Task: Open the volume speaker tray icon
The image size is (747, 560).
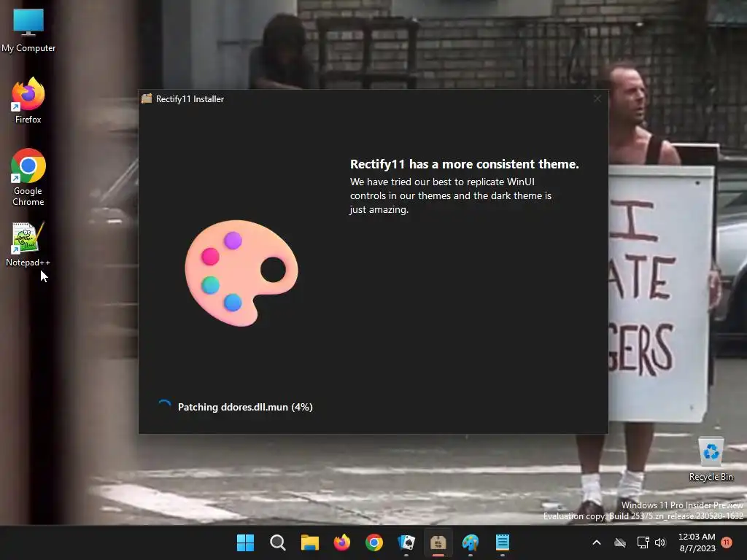Action: click(660, 542)
